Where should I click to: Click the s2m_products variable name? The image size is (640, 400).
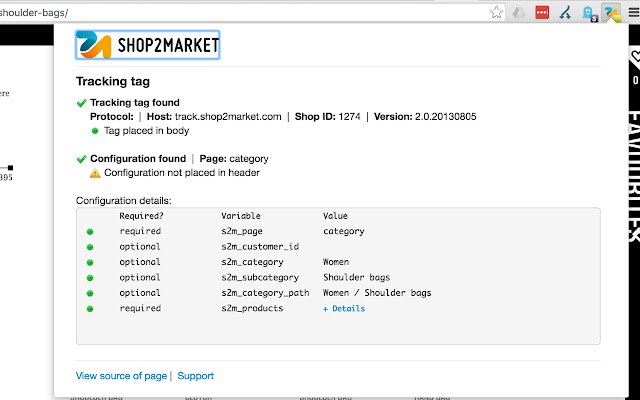252,309
